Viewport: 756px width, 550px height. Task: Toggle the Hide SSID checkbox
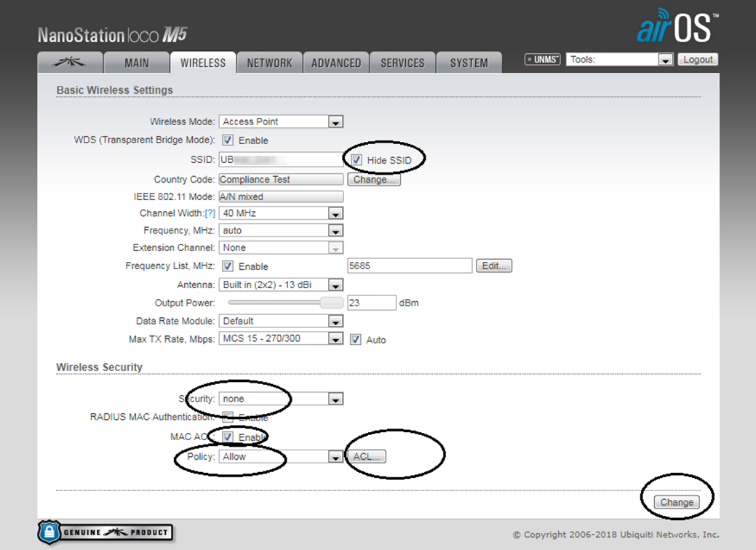coord(357,159)
